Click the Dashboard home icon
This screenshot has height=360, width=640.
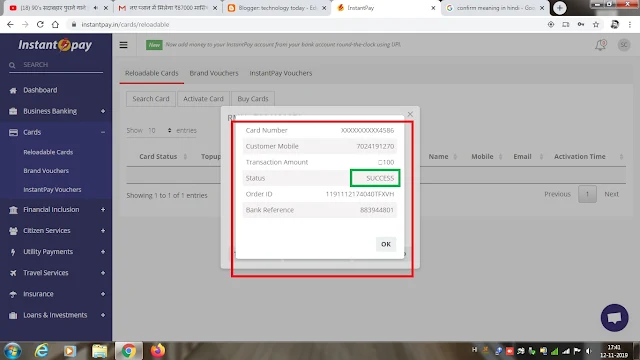click(13, 90)
